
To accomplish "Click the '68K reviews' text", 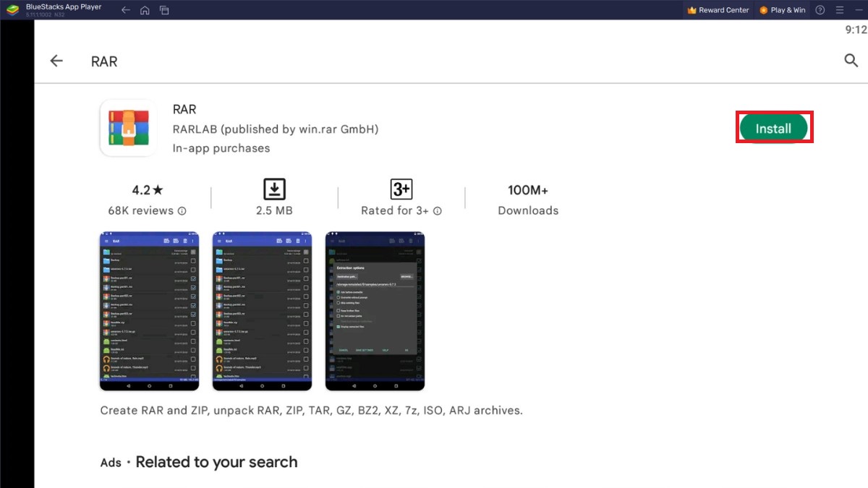I will (141, 211).
